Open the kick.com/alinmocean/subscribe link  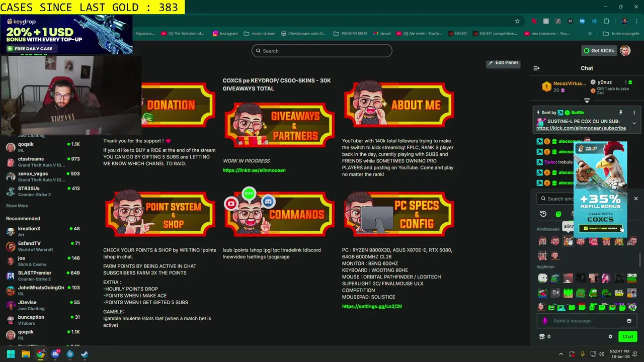point(581,128)
